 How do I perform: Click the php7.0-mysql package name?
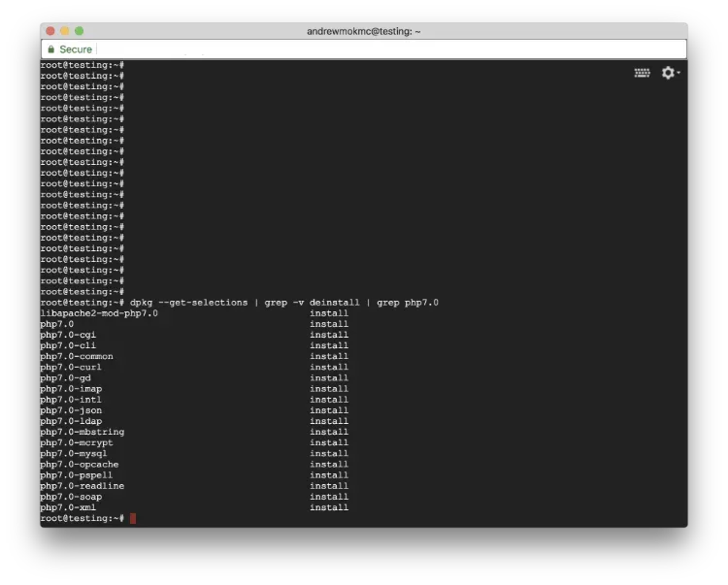74,454
